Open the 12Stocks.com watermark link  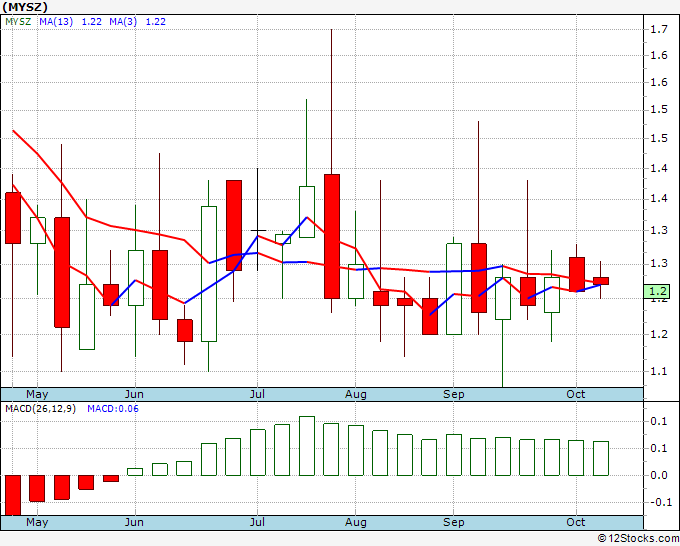coord(635,537)
